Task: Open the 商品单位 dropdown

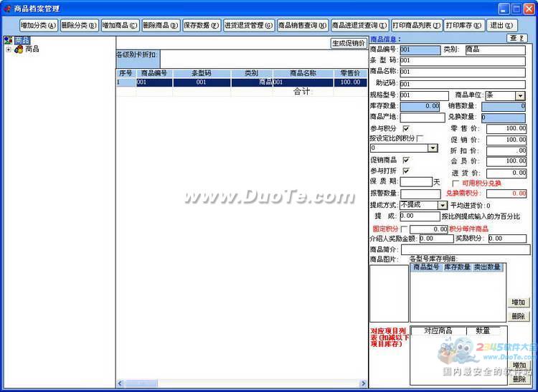Action: click(520, 95)
